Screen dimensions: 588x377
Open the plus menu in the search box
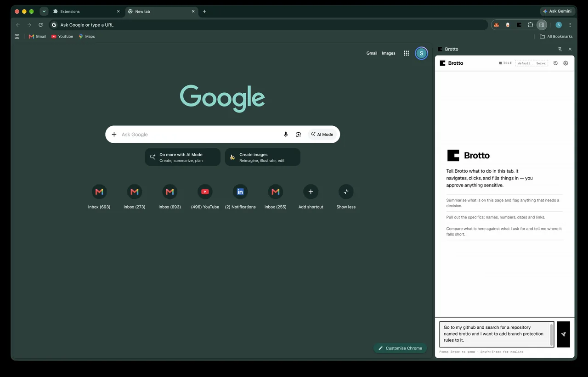point(114,135)
